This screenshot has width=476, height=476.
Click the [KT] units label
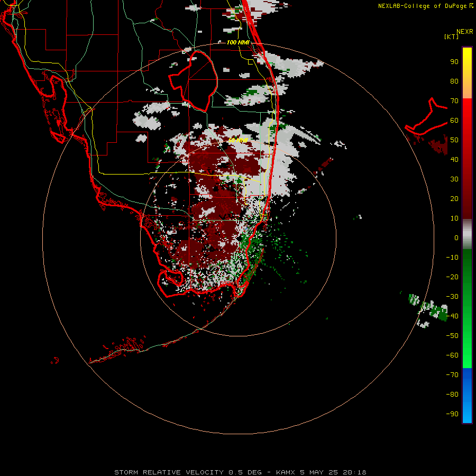452,36
